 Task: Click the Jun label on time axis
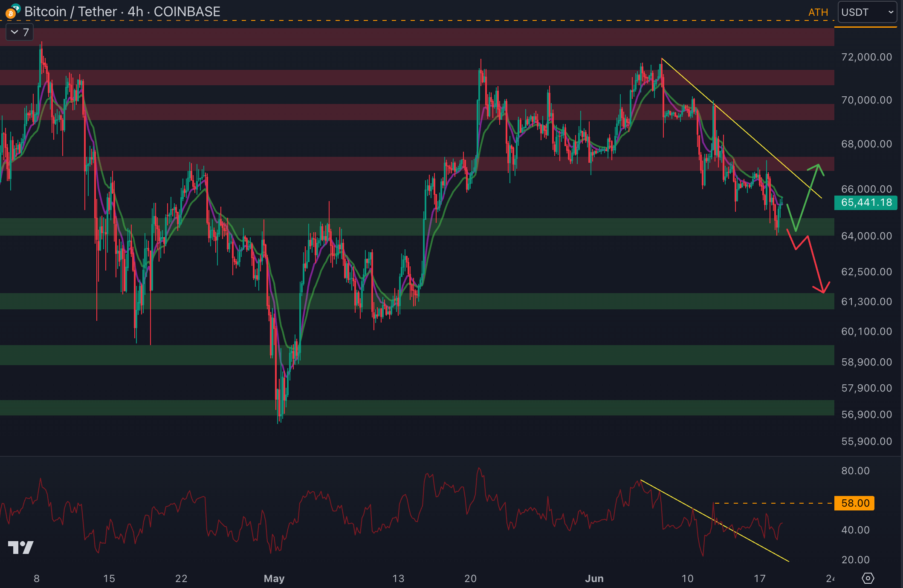[x=594, y=578]
